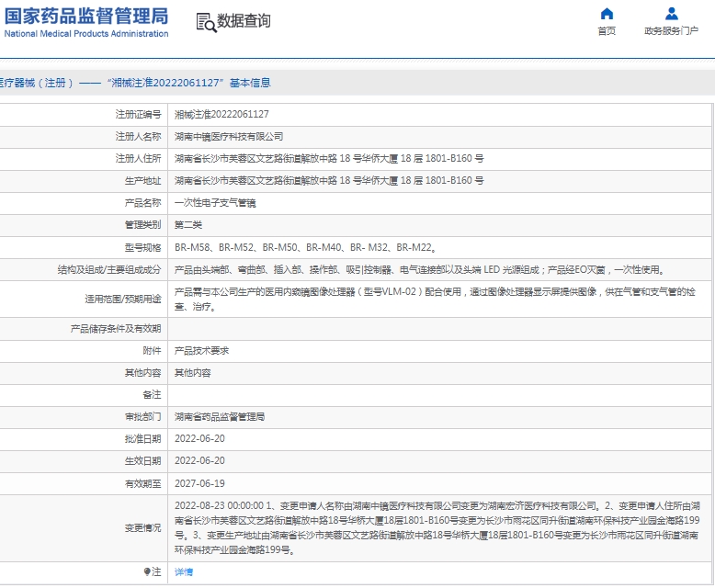Open the 详情 link in the 注 row
The width and height of the screenshot is (715, 588).
[184, 571]
